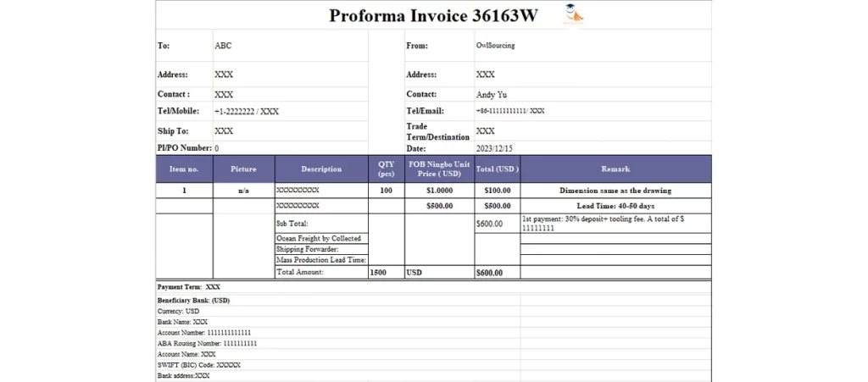
Task: Select the Account Name: XXX line
Action: 186,354
